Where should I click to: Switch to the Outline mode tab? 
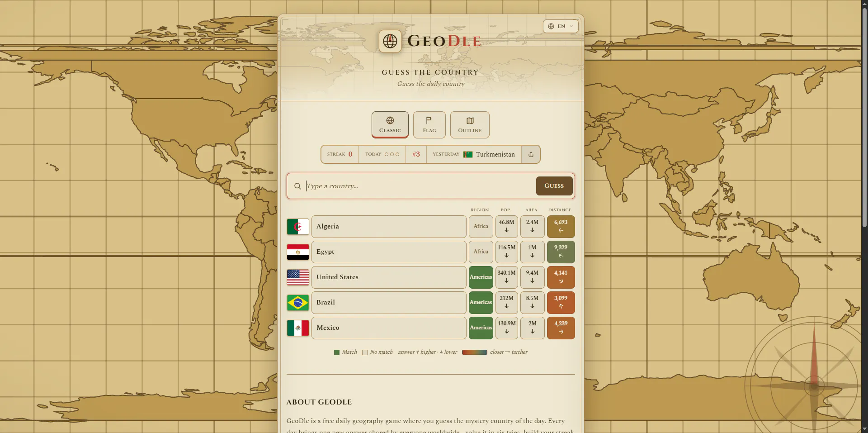click(x=470, y=124)
